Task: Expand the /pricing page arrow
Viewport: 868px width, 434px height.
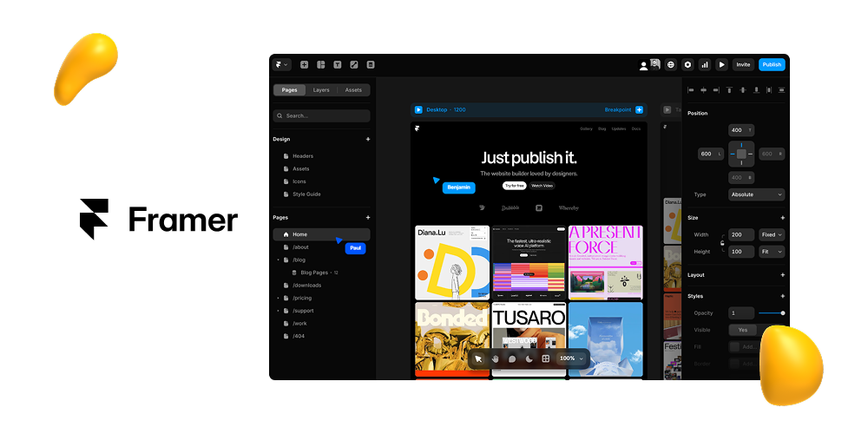Action: pos(278,298)
